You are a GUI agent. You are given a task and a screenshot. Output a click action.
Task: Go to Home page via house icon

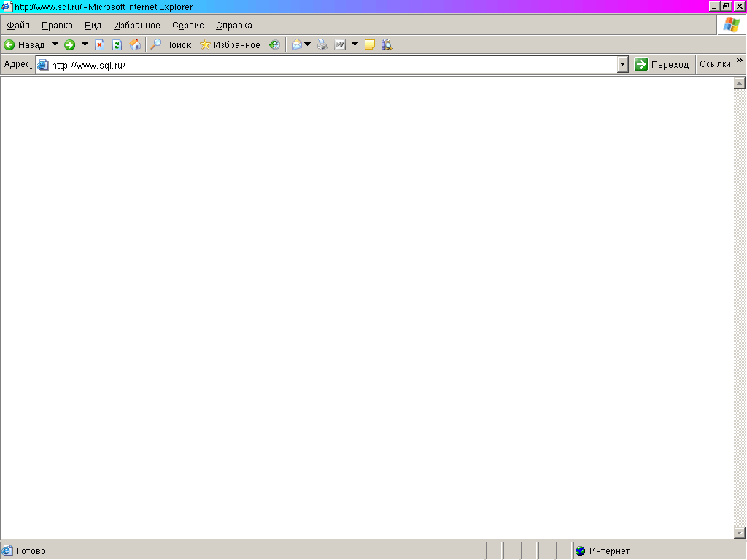pos(135,44)
